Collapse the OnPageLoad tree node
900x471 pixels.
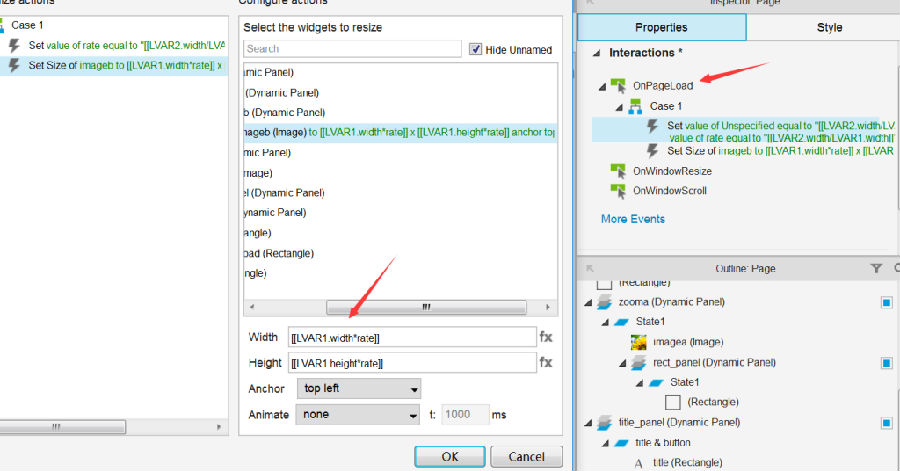[599, 87]
